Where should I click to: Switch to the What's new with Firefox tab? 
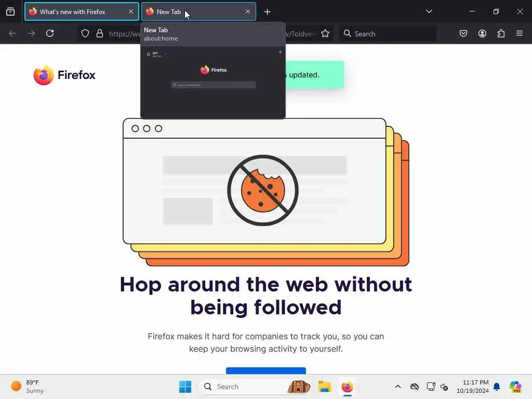(82, 12)
